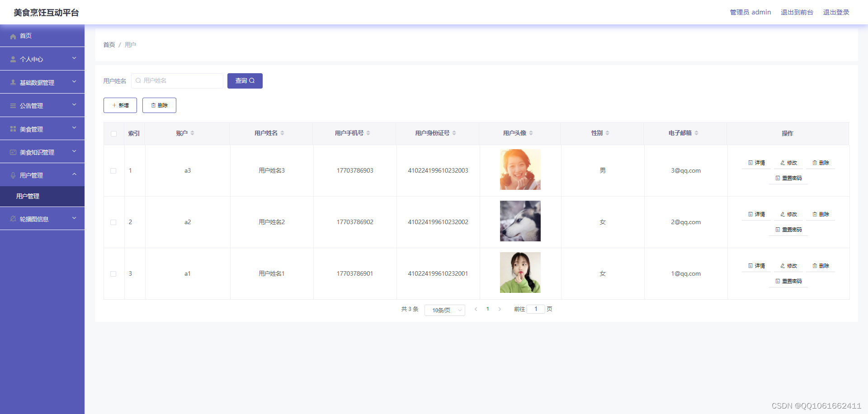The width and height of the screenshot is (868, 414).
Task: Check the checkbox for user a3
Action: (113, 171)
